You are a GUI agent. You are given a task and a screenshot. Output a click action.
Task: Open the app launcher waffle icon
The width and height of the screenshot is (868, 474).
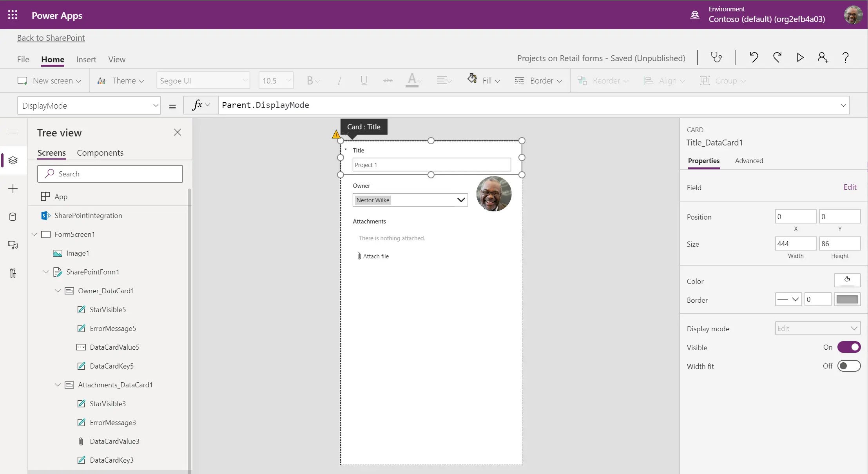(x=13, y=15)
